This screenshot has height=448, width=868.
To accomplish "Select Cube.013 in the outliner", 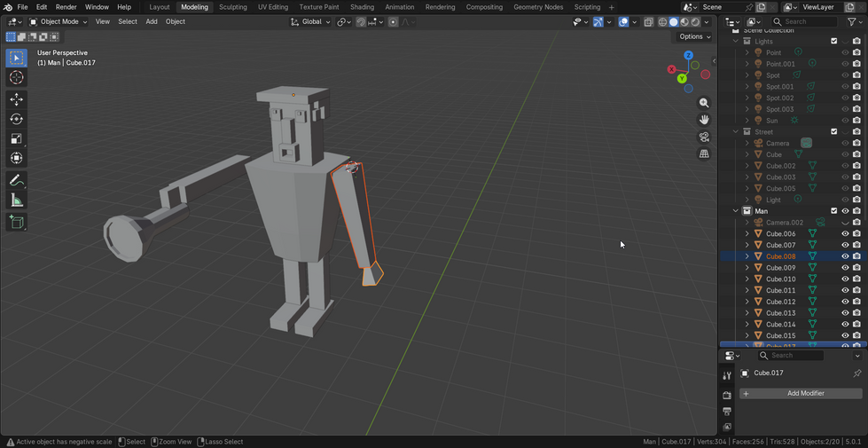I will click(780, 313).
